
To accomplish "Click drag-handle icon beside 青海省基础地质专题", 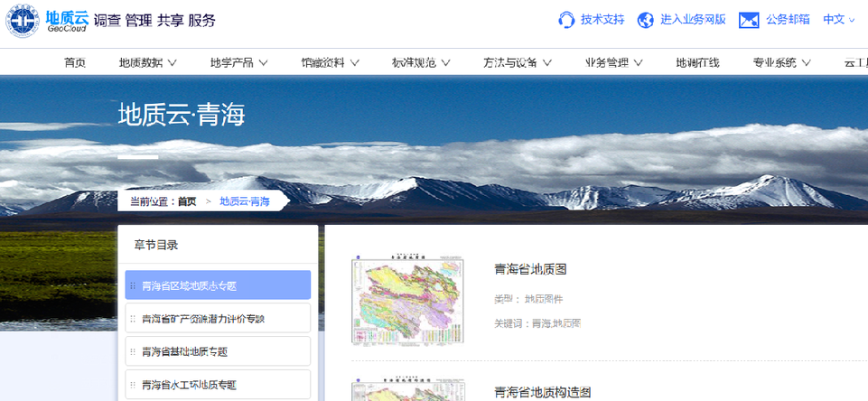I will tap(134, 351).
